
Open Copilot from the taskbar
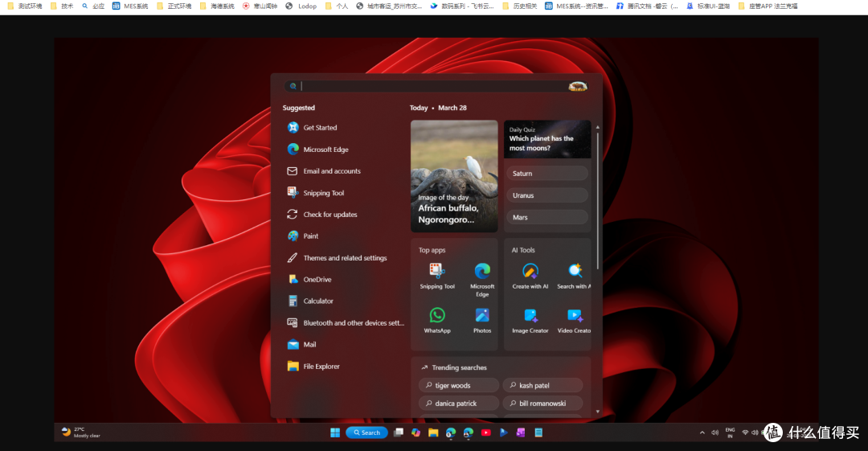416,433
